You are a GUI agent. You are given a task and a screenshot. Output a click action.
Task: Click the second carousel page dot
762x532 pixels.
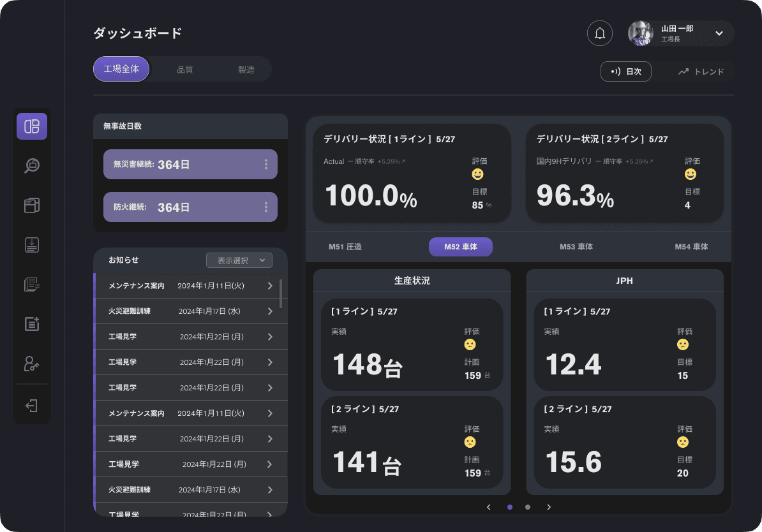pyautogui.click(x=528, y=507)
